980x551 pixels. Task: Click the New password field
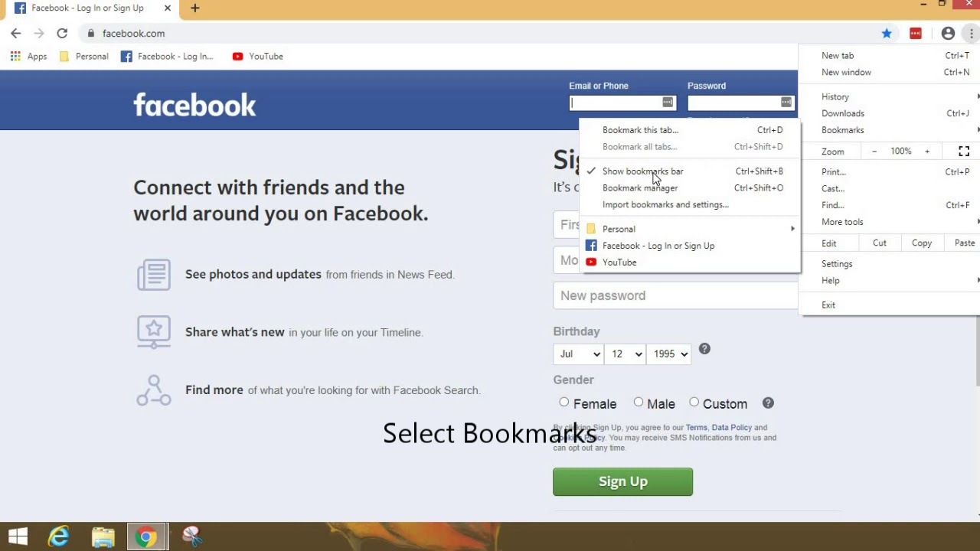tap(675, 295)
